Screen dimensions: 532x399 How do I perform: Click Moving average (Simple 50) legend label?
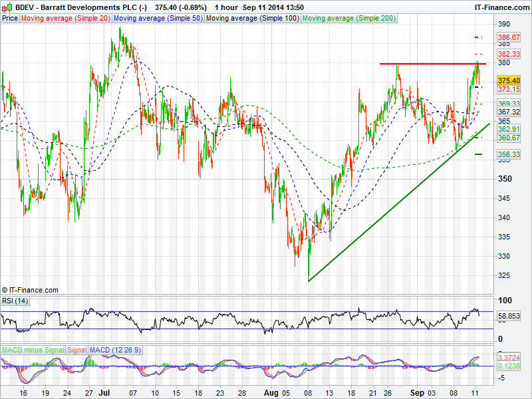click(158, 18)
